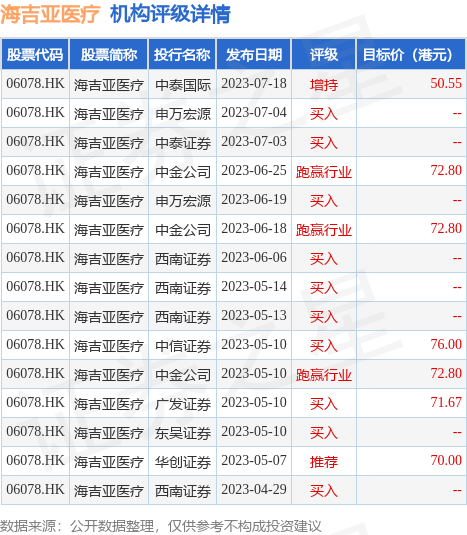The height and width of the screenshot is (535, 467).
Task: Click target price 72.80 in 2023-06-18 row
Action: click(446, 229)
